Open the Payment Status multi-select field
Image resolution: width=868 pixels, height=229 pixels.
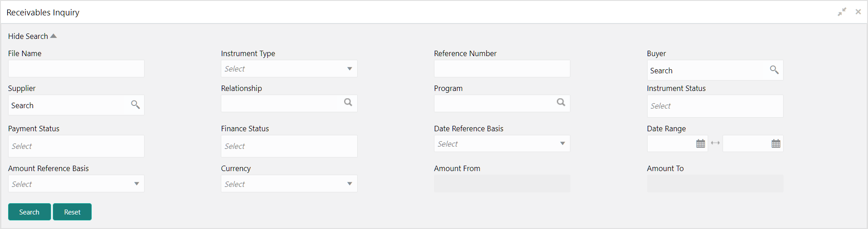pos(76,146)
